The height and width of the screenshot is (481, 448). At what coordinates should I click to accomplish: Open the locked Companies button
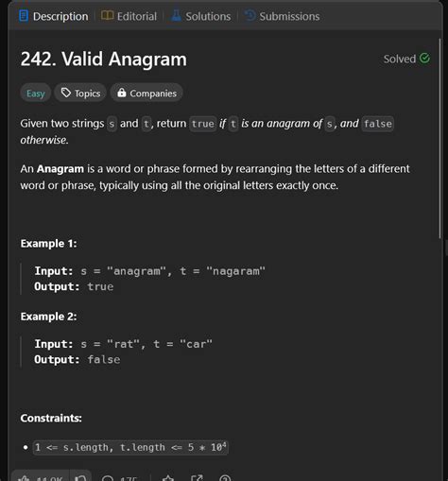(146, 94)
